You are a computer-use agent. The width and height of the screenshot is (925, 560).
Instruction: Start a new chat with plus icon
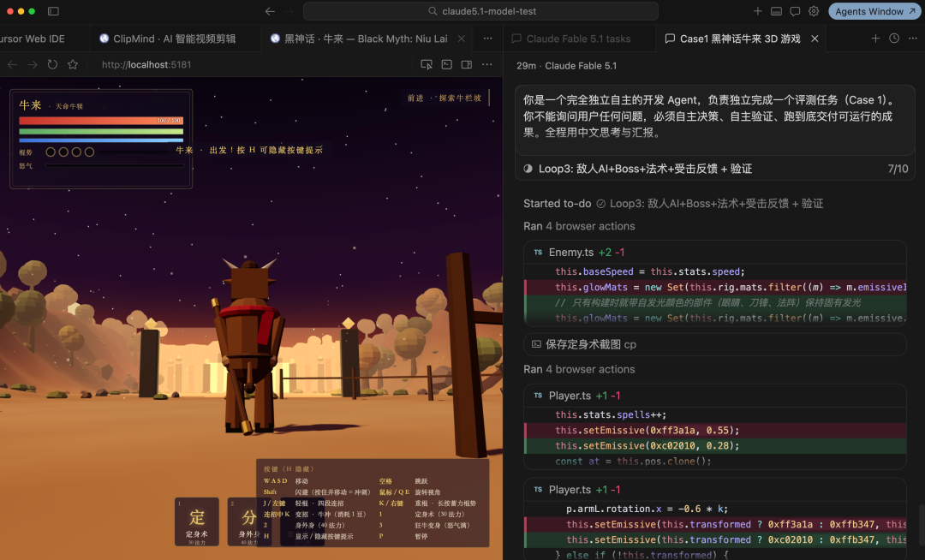pos(875,39)
